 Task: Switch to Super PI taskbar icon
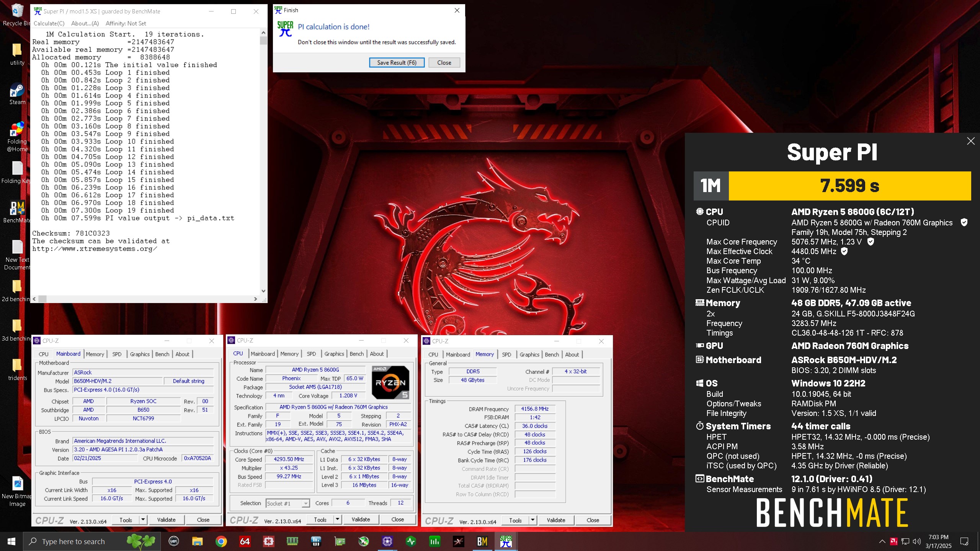[506, 541]
